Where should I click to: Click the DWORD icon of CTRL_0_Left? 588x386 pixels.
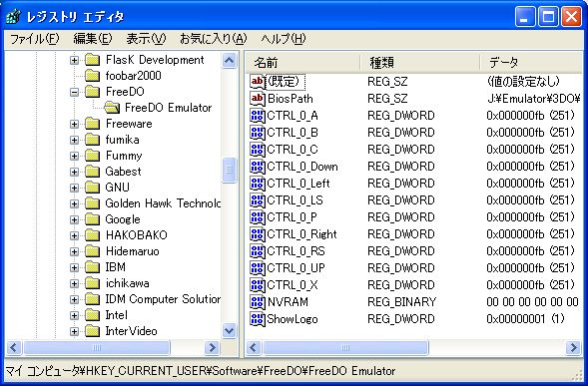258,184
